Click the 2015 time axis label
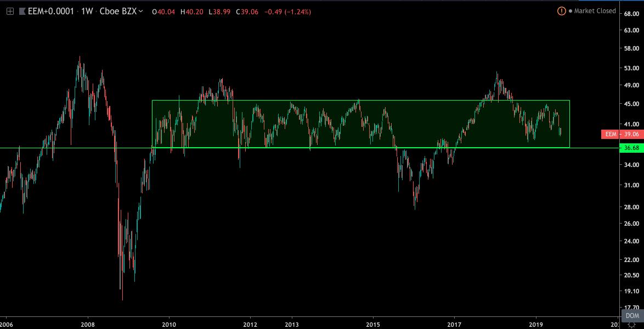The width and height of the screenshot is (644, 329). click(x=373, y=325)
